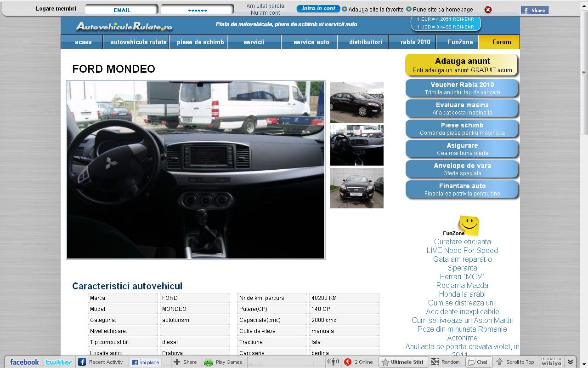Click the FunZone smiley face icon

468,225
